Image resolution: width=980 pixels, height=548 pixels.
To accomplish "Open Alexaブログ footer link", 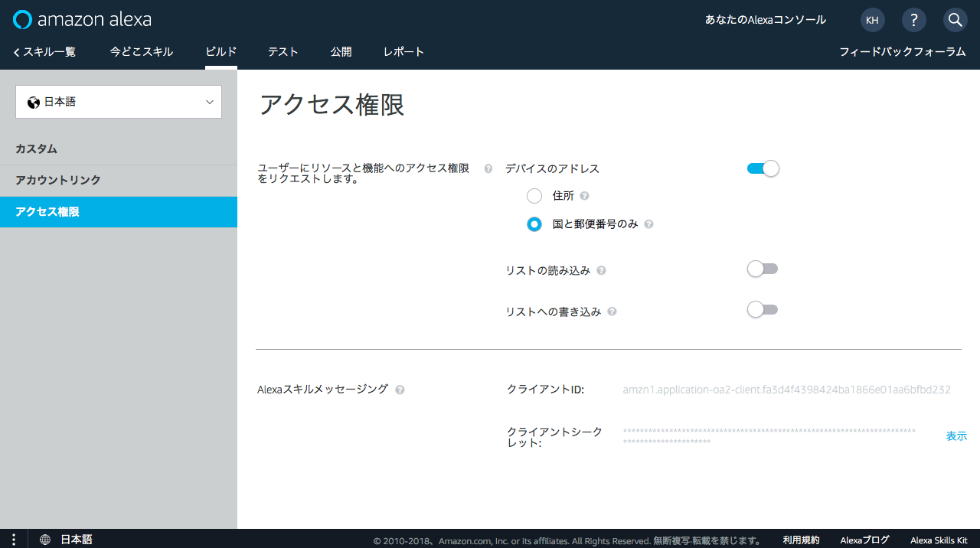I will (x=865, y=540).
